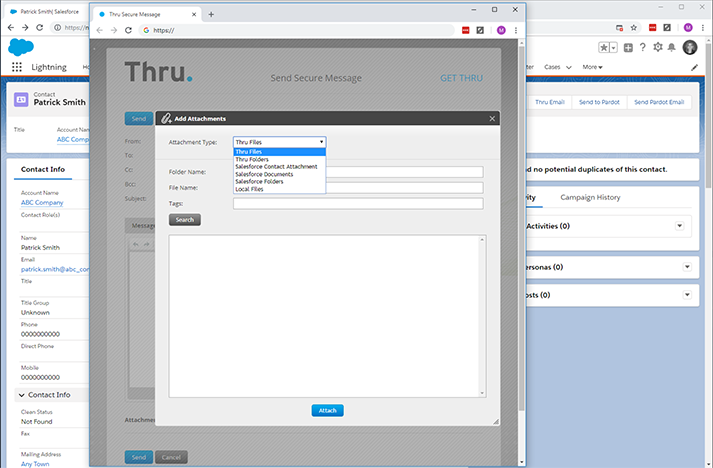Click the paperclip Add Attachments icon
713x468 pixels.
click(x=166, y=119)
